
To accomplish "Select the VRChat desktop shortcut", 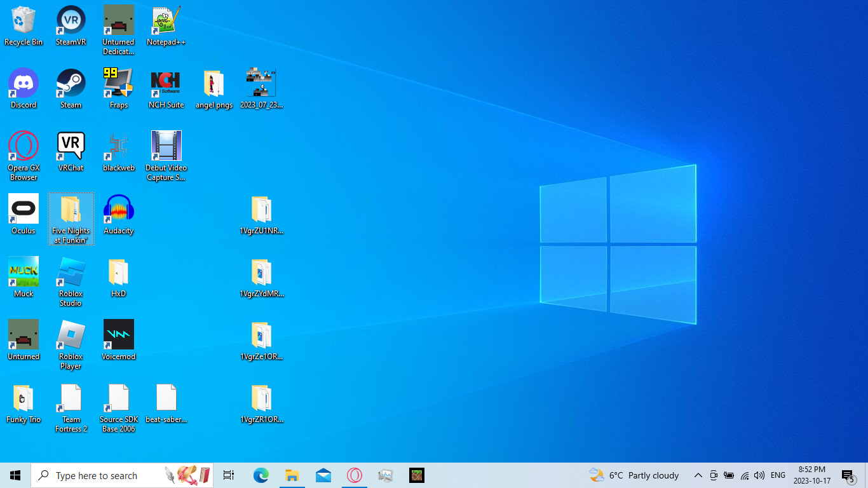I will click(x=71, y=152).
